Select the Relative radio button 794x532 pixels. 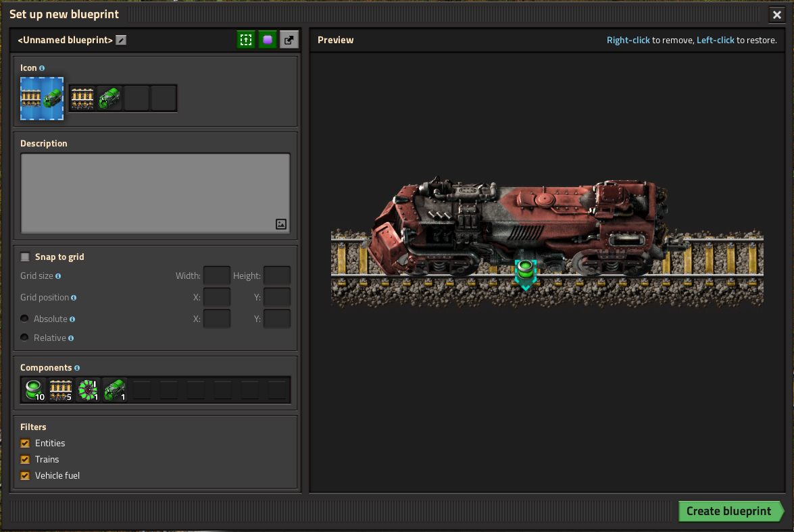[x=24, y=338]
